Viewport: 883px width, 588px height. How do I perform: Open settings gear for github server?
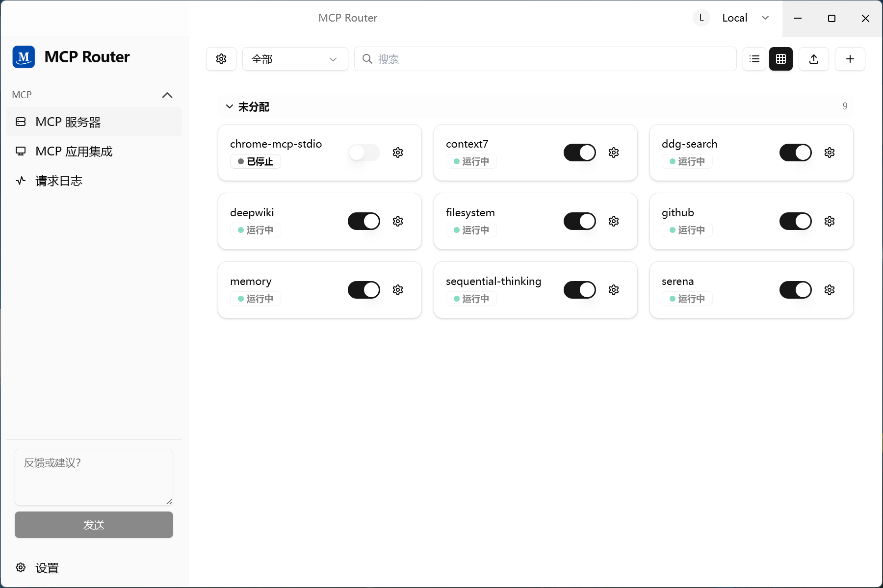pos(830,221)
